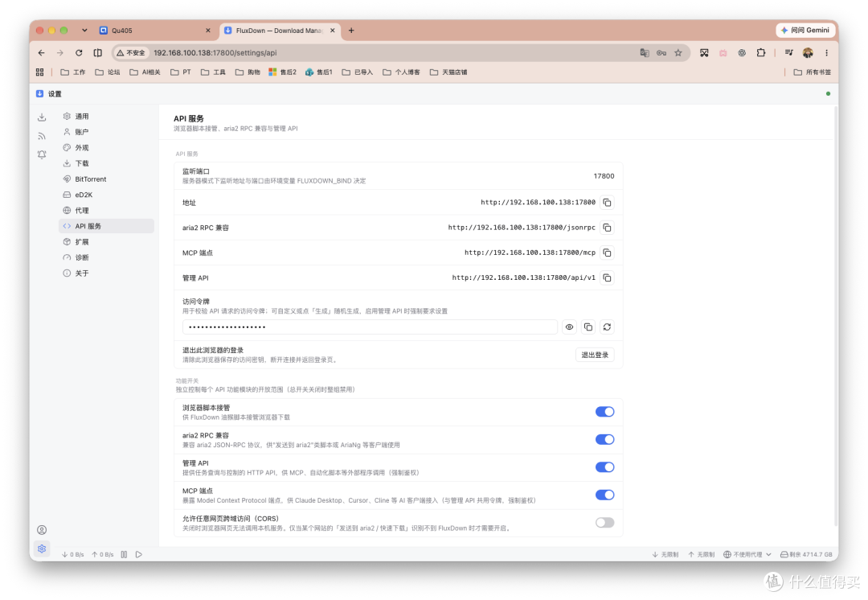Open the 工作 bookmarks folder
The image size is (868, 600).
73,72
